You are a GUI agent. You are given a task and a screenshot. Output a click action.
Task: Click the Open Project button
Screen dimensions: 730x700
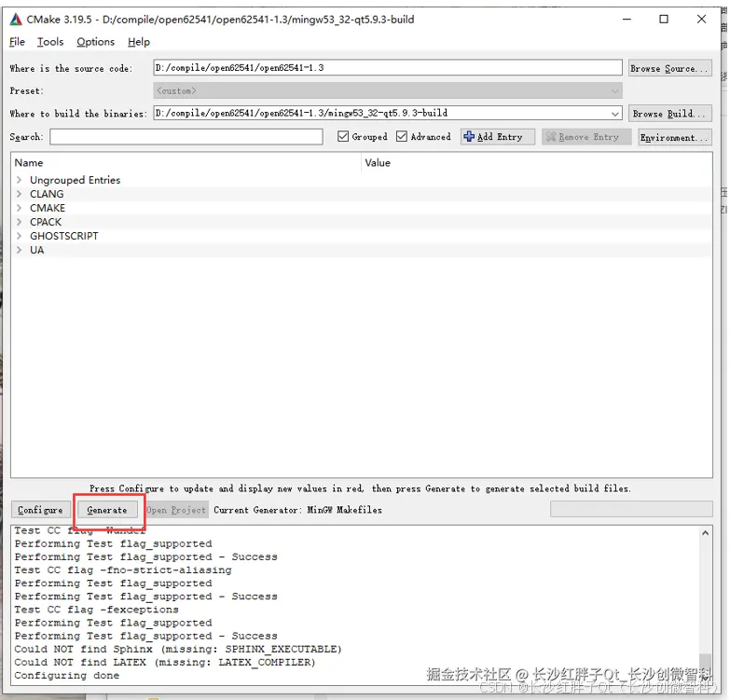[176, 510]
